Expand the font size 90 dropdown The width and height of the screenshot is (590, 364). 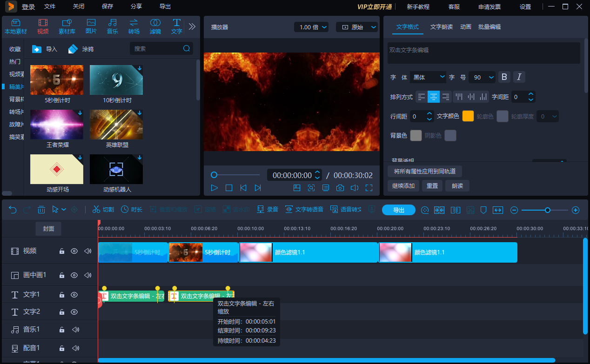tap(482, 77)
